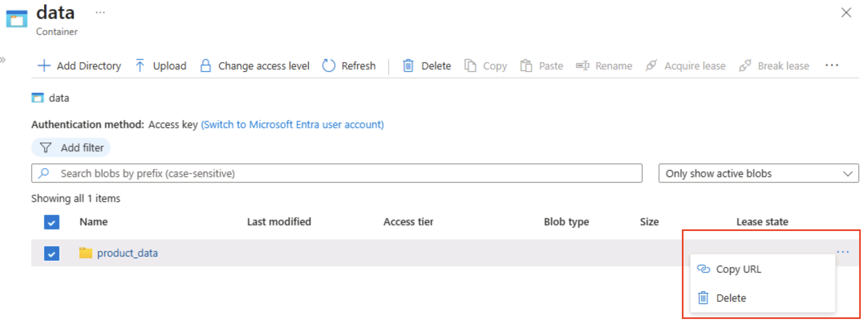Screen dimensions: 868x331
Task: Click the Paste clipboard icon
Action: (x=526, y=65)
